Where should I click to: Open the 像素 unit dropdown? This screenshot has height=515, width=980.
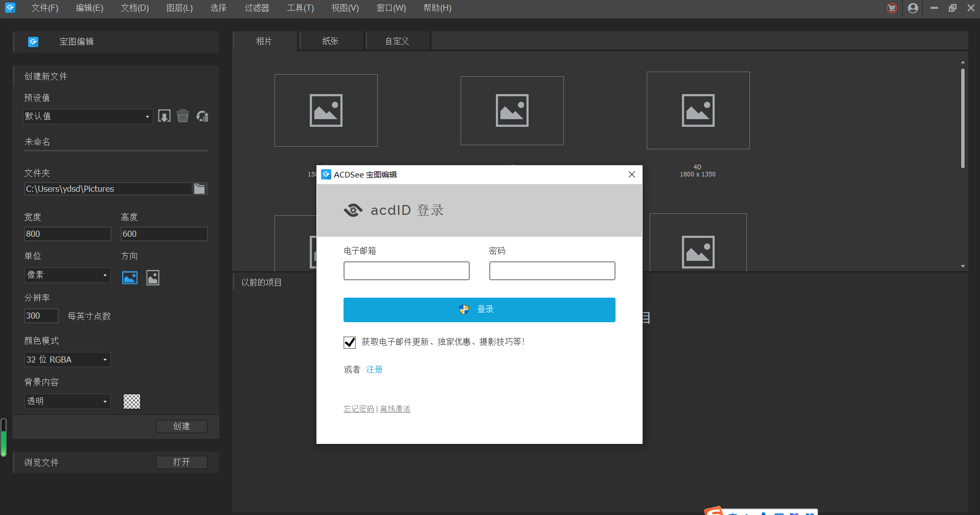coord(67,275)
